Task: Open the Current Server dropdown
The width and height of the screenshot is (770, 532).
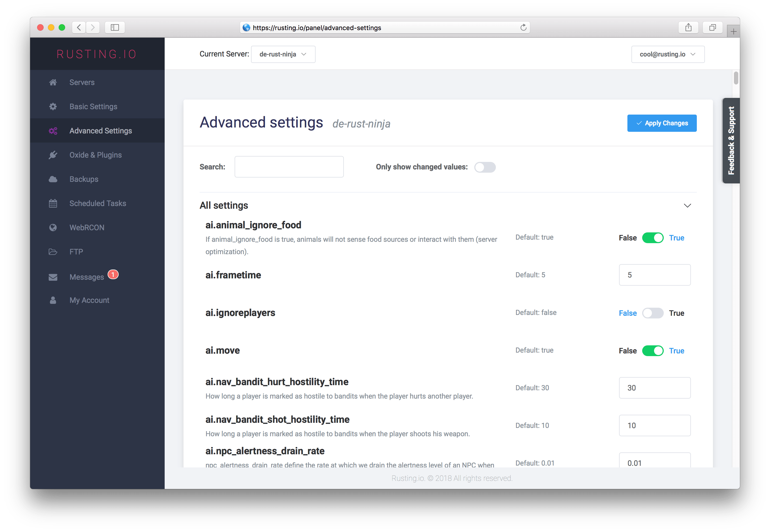Action: [x=283, y=54]
